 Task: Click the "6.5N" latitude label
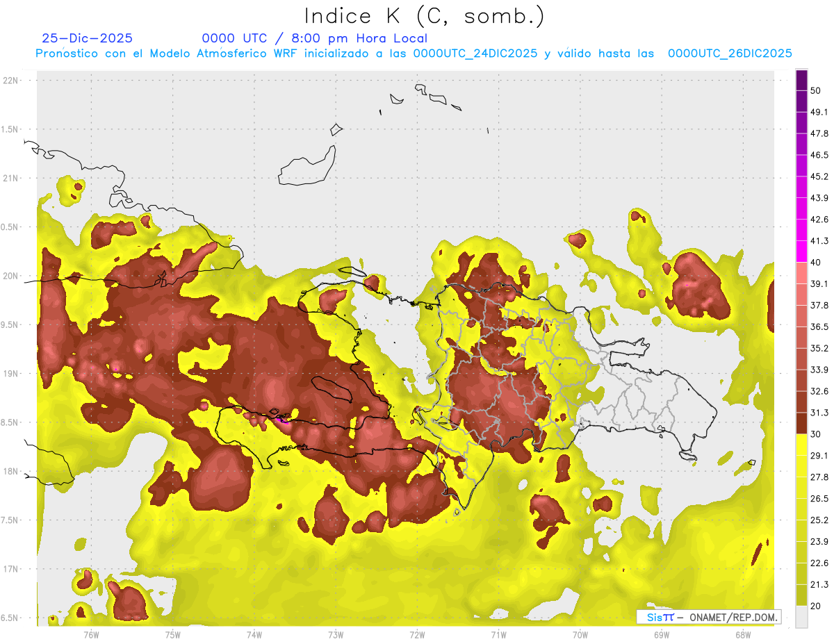[x=10, y=618]
